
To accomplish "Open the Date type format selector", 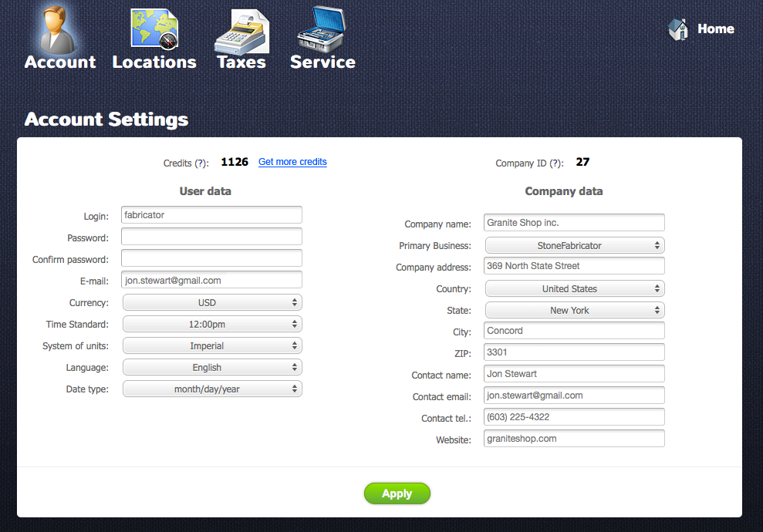I will (x=211, y=389).
